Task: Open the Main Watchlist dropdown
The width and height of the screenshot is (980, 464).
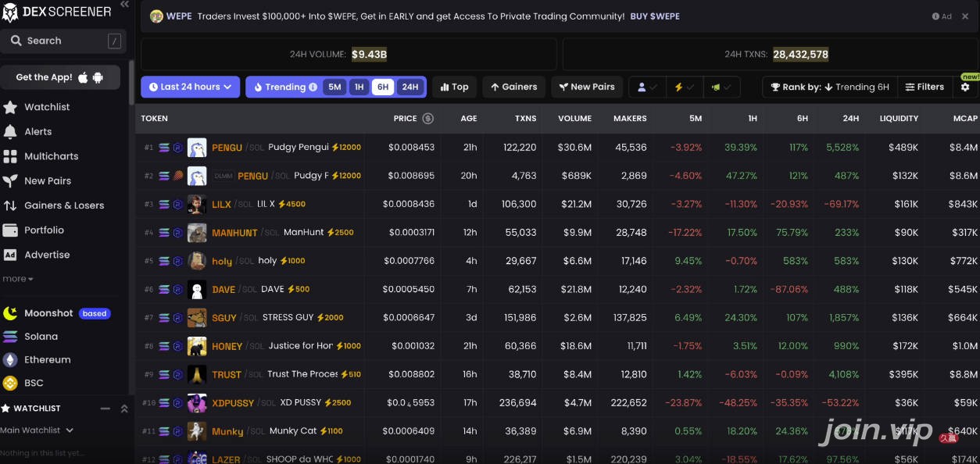Action: point(37,430)
